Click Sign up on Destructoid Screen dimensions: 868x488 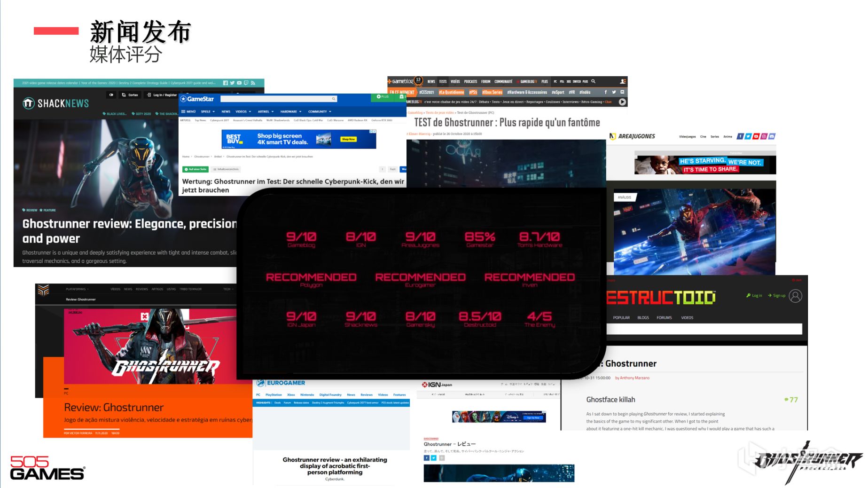777,296
